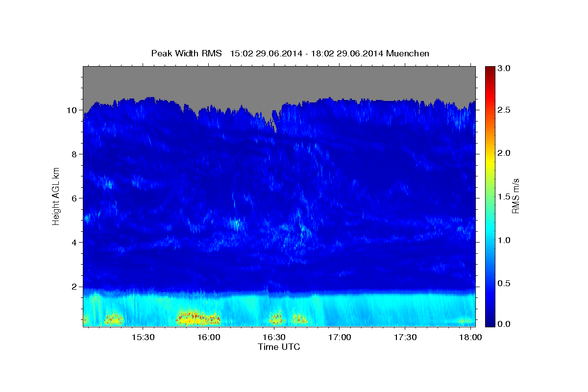Click the 16:00 time tick label
The image size is (588, 392).
click(208, 338)
